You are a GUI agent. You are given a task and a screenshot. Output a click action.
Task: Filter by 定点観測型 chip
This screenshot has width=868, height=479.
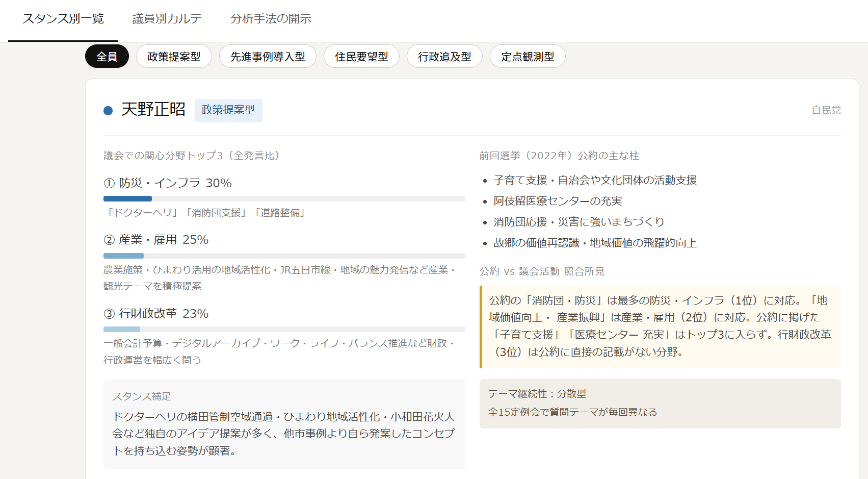point(528,57)
